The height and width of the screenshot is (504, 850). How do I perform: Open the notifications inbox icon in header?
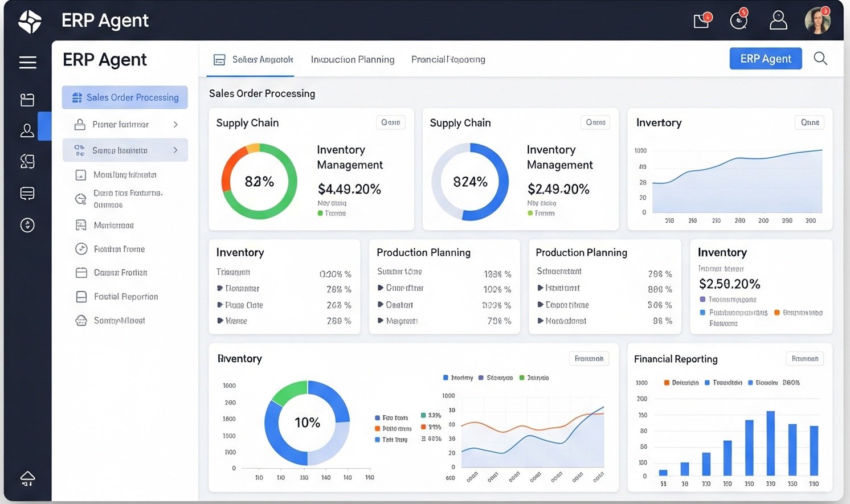click(701, 21)
